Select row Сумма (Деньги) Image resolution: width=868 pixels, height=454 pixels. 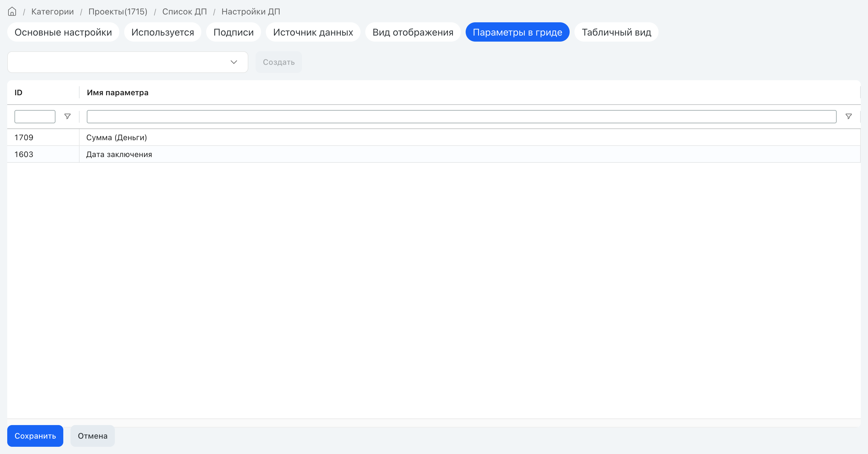(x=434, y=137)
